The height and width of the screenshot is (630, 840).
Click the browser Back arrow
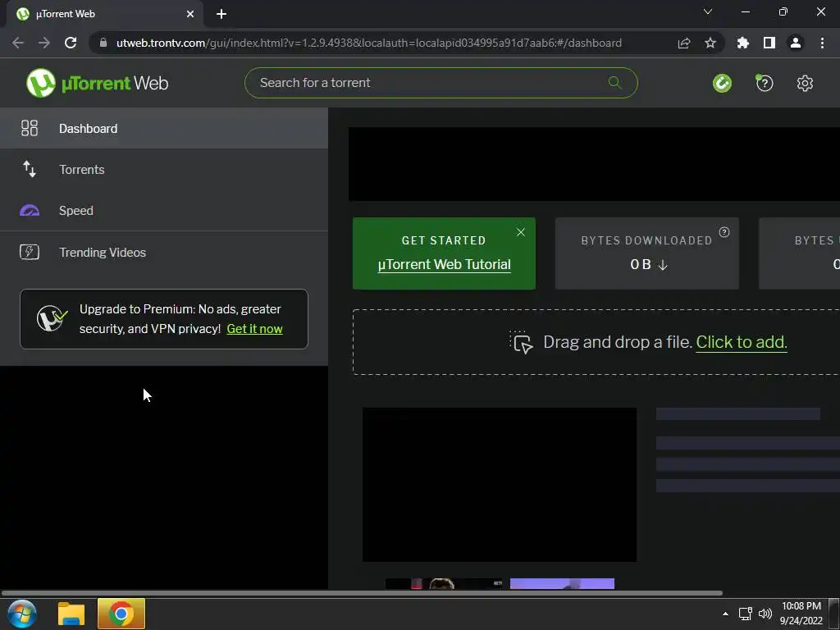[18, 43]
